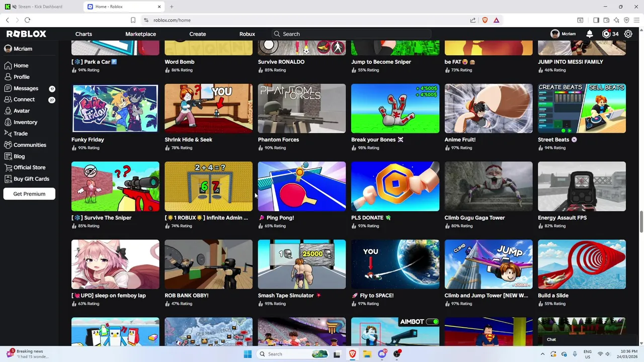Screen dimensions: 644x362
Task: Open the Build a Slide thumbnail
Action: (x=582, y=264)
